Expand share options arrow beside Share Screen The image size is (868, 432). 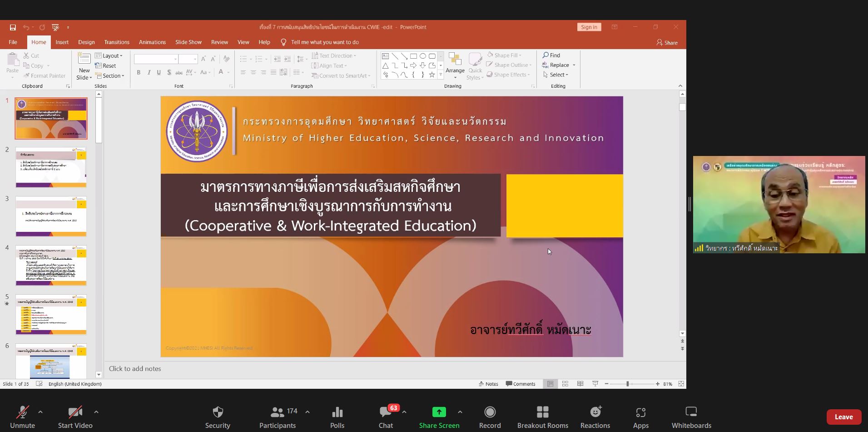[460, 412]
